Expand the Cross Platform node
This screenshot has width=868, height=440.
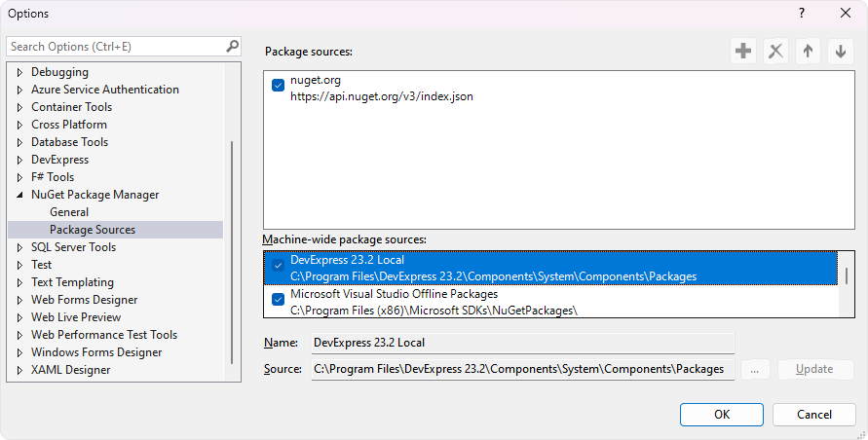pyautogui.click(x=19, y=125)
